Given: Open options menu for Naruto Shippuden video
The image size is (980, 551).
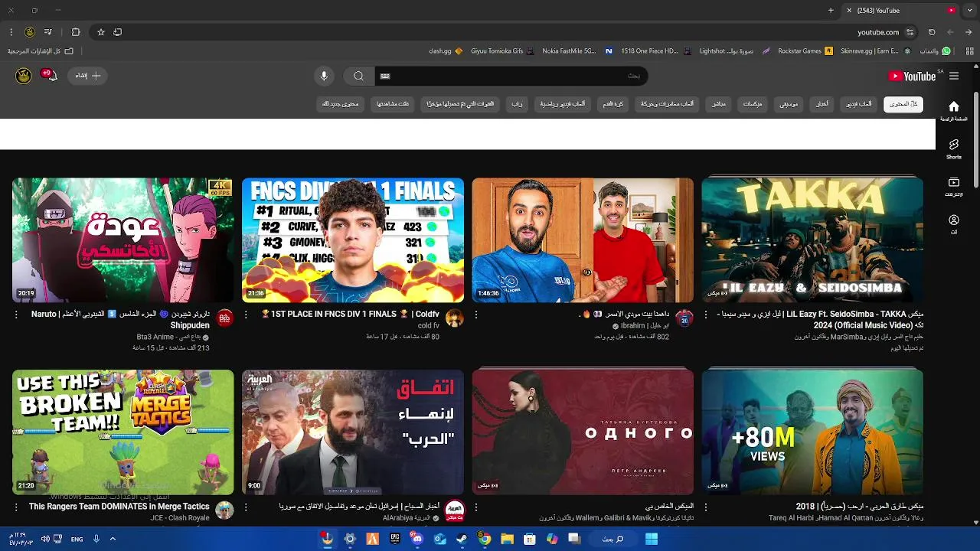Looking at the screenshot, I should [16, 315].
